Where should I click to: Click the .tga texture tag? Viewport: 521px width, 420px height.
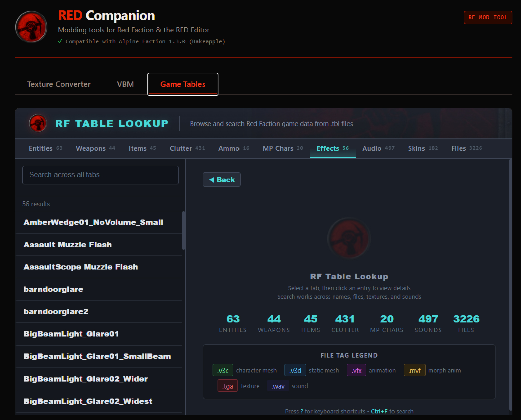(x=227, y=386)
